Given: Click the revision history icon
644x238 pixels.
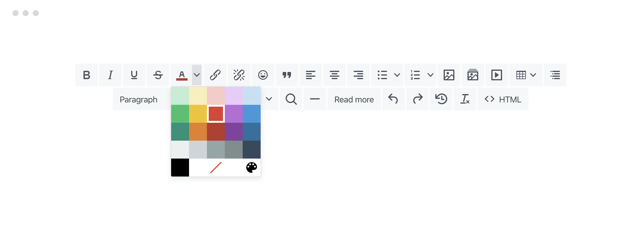Looking at the screenshot, I should pyautogui.click(x=441, y=99).
